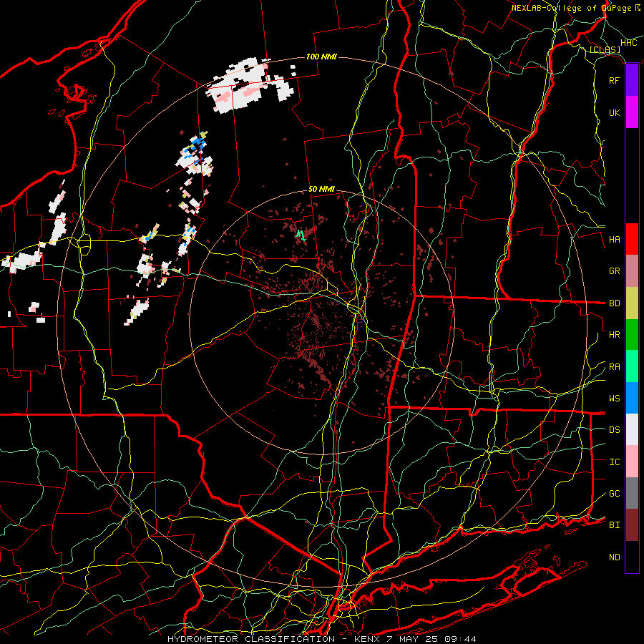Click the BI brown legend swatch
This screenshot has width=644, height=644.
click(632, 525)
